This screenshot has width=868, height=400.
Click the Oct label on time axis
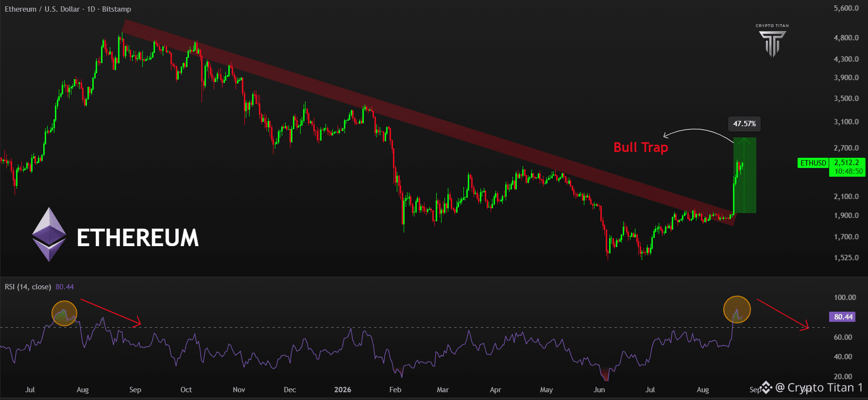point(186,390)
